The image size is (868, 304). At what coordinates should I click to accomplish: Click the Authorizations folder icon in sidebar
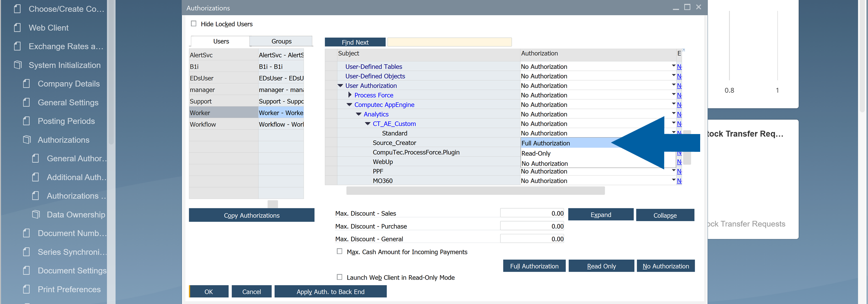[27, 140]
